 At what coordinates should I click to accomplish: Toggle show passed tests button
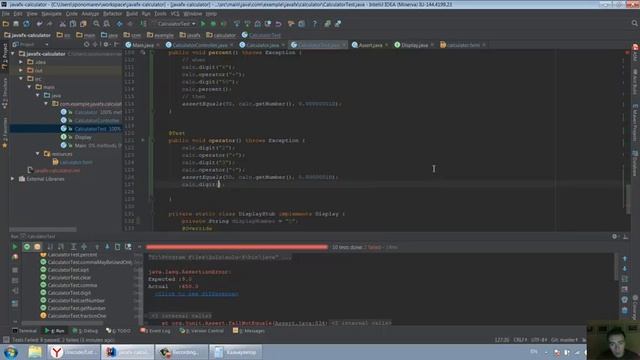(27, 247)
